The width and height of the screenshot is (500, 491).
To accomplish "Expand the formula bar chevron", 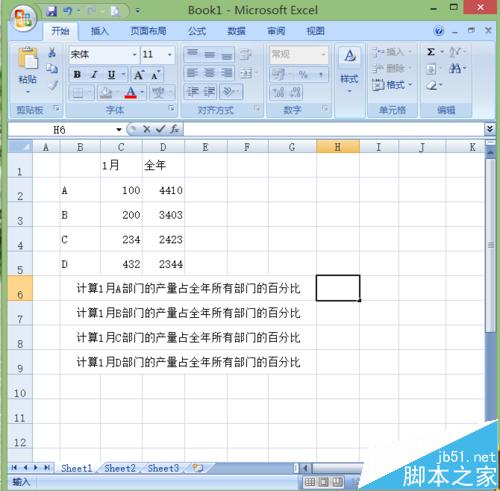I will (x=489, y=129).
